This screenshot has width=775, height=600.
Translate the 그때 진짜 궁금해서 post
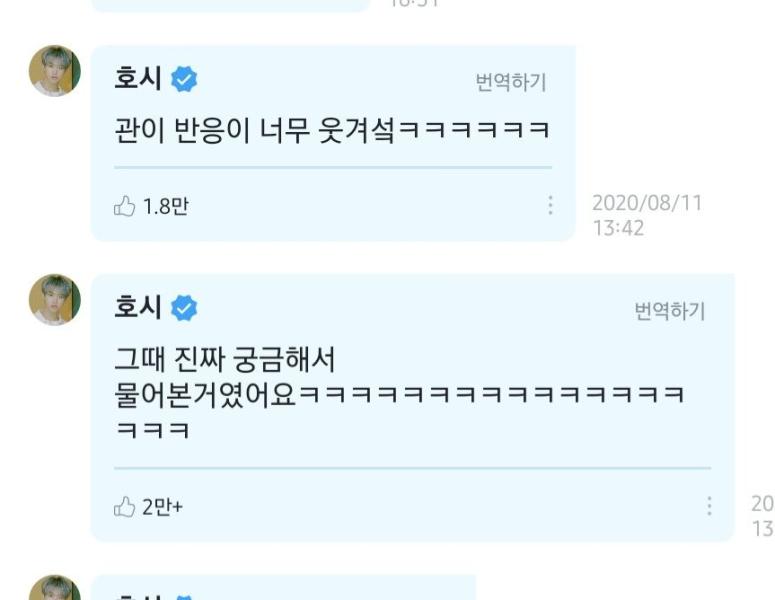(670, 311)
